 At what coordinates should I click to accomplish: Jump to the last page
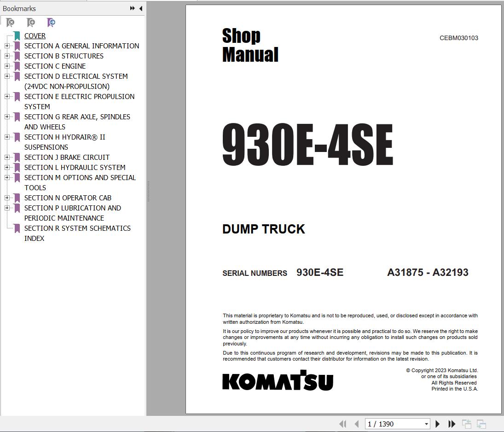click(x=452, y=424)
